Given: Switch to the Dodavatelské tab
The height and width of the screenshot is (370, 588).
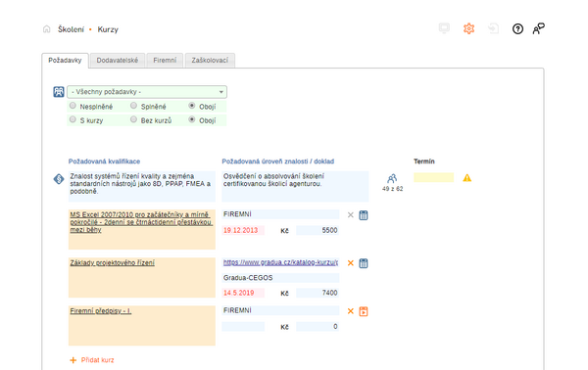Looking at the screenshot, I should pos(118,61).
